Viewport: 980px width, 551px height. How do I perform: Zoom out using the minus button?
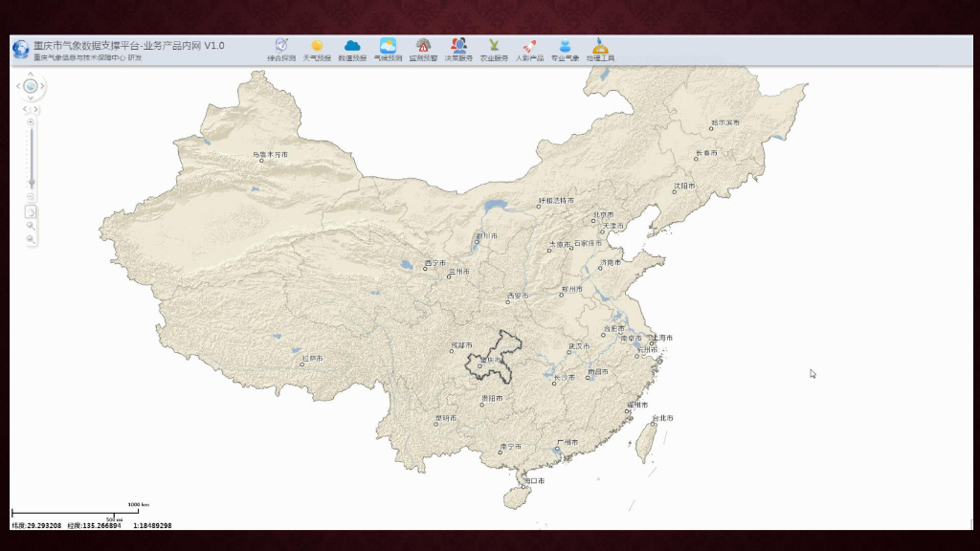click(31, 196)
